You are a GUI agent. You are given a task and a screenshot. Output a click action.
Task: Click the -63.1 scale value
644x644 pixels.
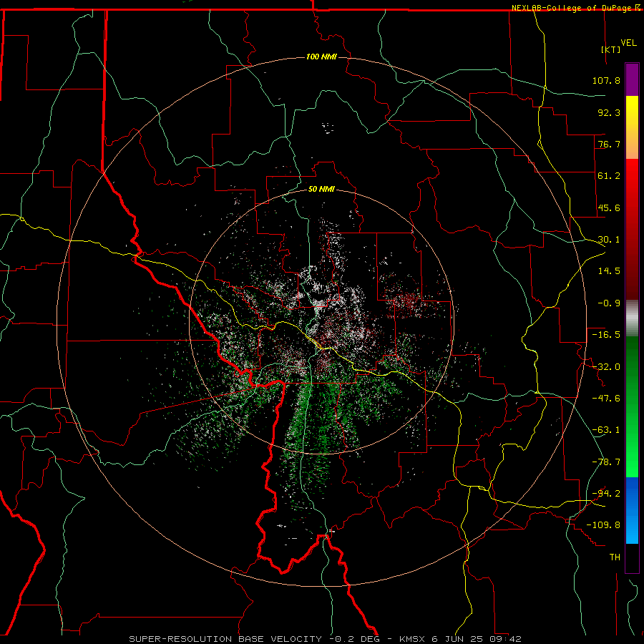[606, 430]
